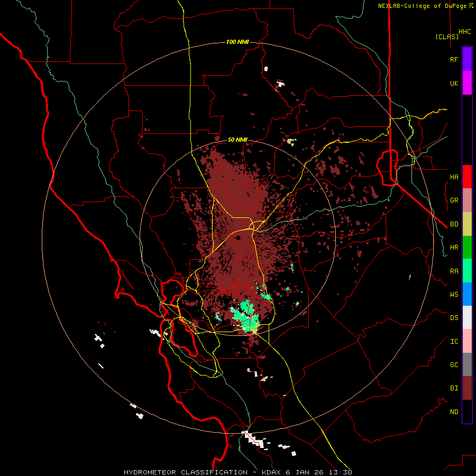Select the IC ice crystals pink swatch
The image size is (476, 476).
467,341
